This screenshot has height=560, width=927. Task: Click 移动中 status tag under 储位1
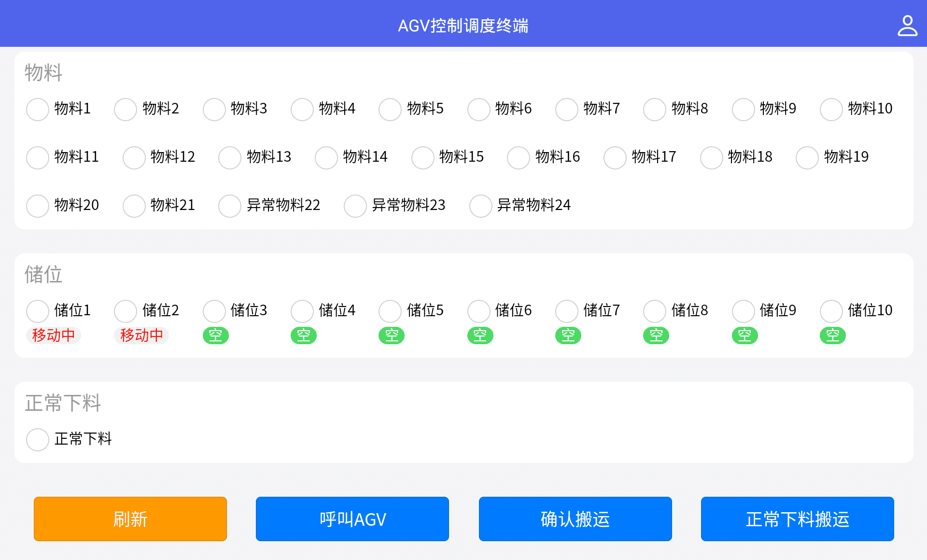click(x=53, y=335)
